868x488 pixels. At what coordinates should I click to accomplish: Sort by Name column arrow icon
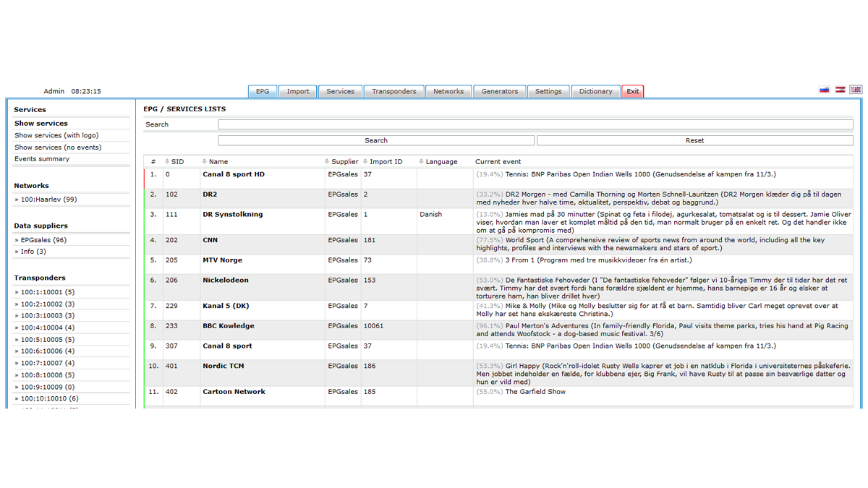point(205,162)
